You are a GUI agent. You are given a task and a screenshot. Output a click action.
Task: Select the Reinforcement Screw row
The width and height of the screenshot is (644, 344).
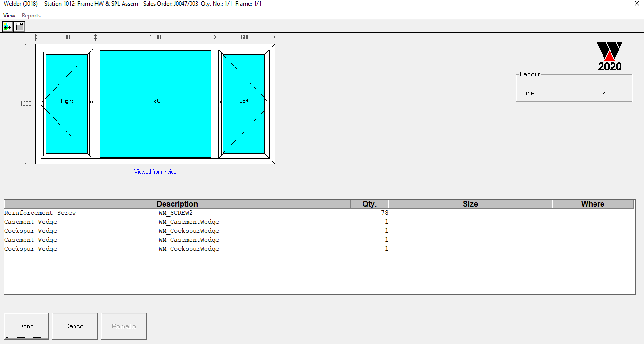point(40,213)
